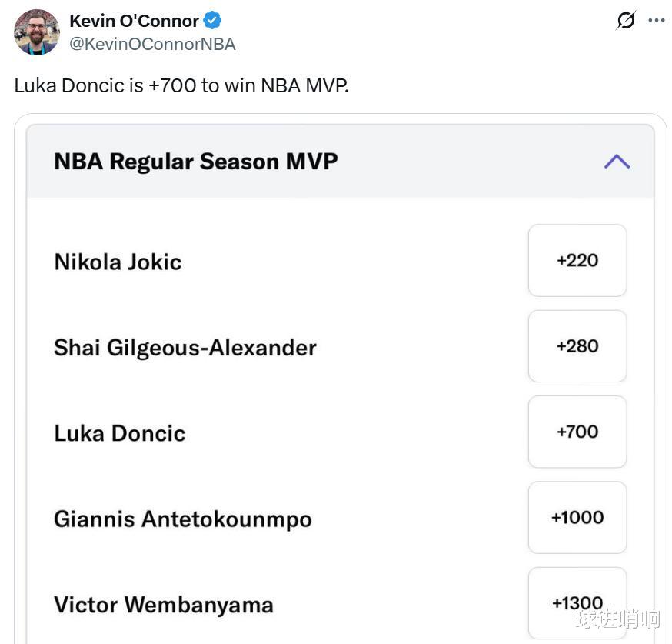Click the blue verified badge

point(212,21)
